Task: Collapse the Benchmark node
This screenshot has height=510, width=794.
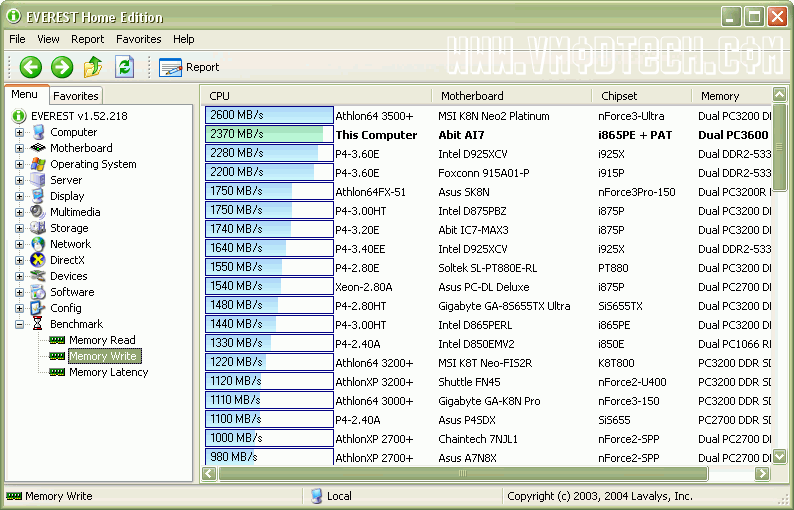Action: click(19, 324)
